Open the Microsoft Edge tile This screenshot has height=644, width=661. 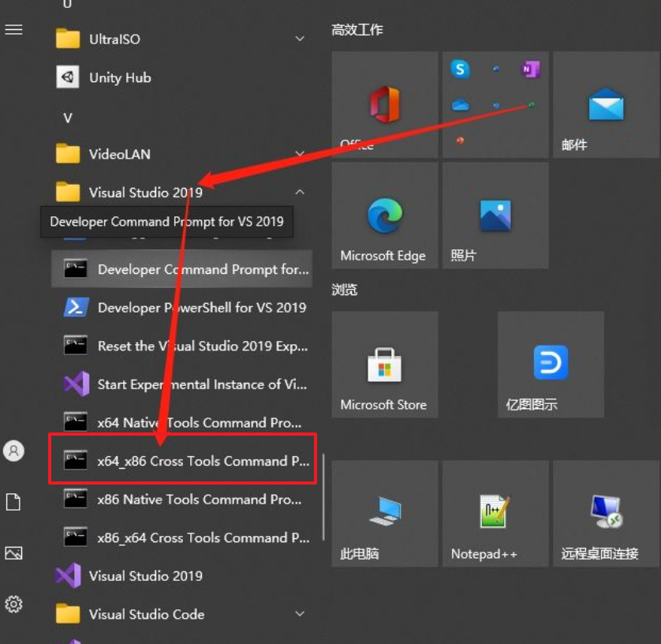coord(384,215)
